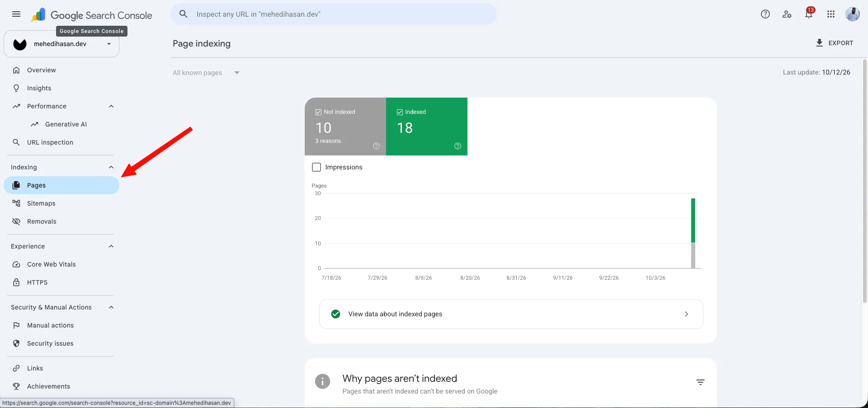Screen dimensions: 868x408
Task: Click the Google Search Console logo
Action: click(92, 15)
